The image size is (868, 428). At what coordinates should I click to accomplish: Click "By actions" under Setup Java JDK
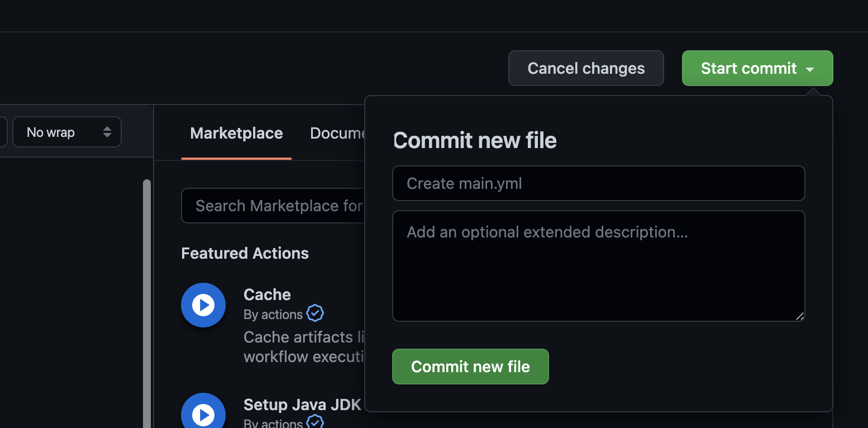tap(273, 423)
